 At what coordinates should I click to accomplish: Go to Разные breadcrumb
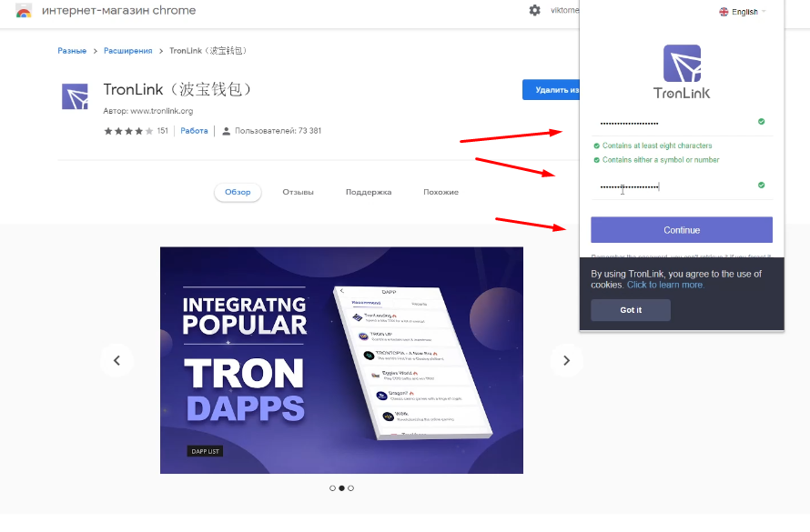[x=72, y=51]
